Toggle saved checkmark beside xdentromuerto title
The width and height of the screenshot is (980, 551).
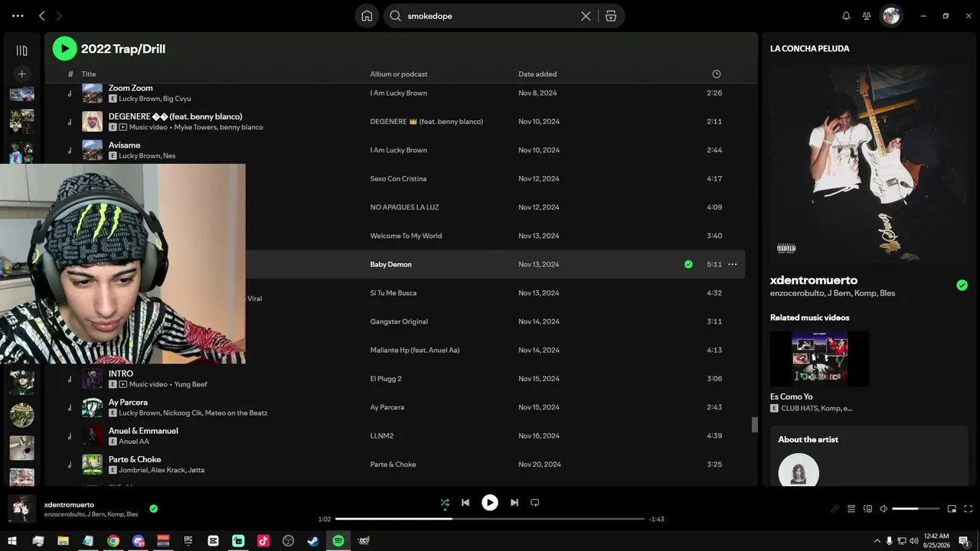(962, 285)
